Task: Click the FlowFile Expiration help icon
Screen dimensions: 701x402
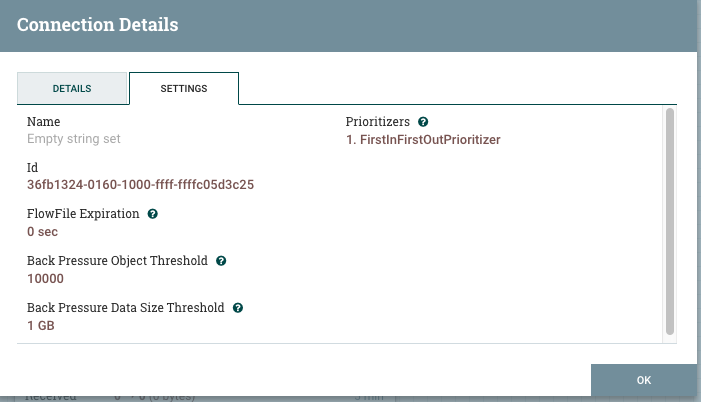Action: point(152,214)
